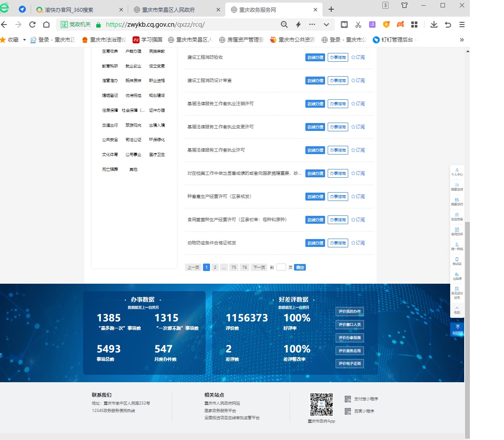
Task: Click the lightning speed-mode icon
Action: [x=298, y=25]
